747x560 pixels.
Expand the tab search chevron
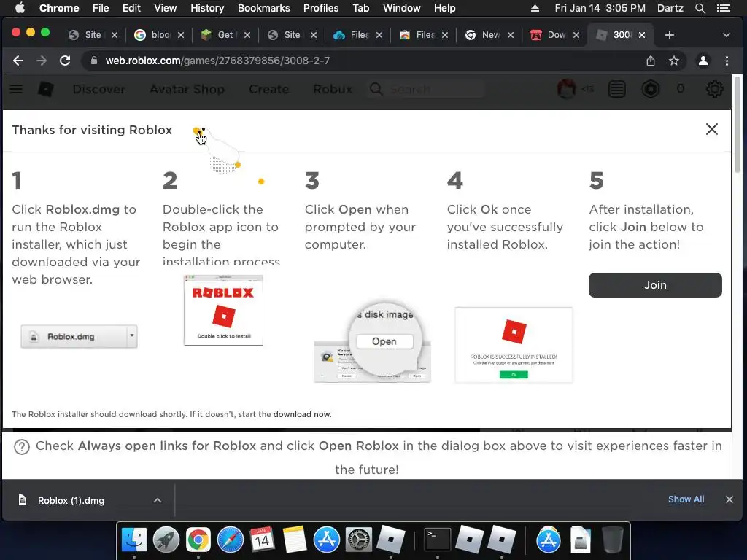tap(726, 35)
